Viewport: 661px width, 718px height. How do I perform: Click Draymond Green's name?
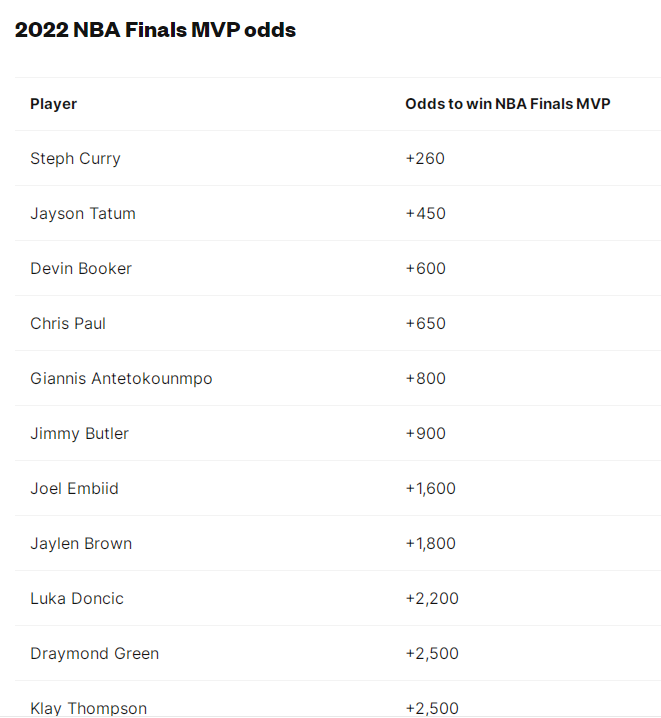(95, 653)
